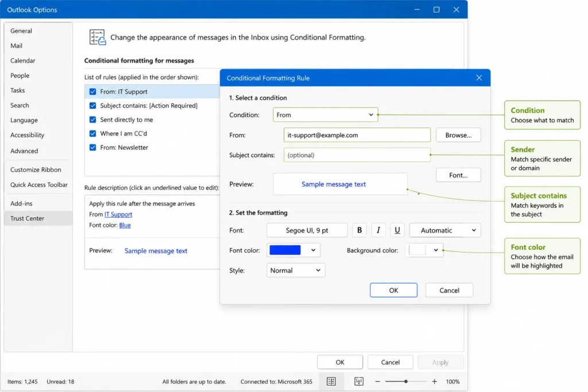Image resolution: width=588 pixels, height=392 pixels.
Task: Click the Browse... button
Action: pyautogui.click(x=458, y=135)
